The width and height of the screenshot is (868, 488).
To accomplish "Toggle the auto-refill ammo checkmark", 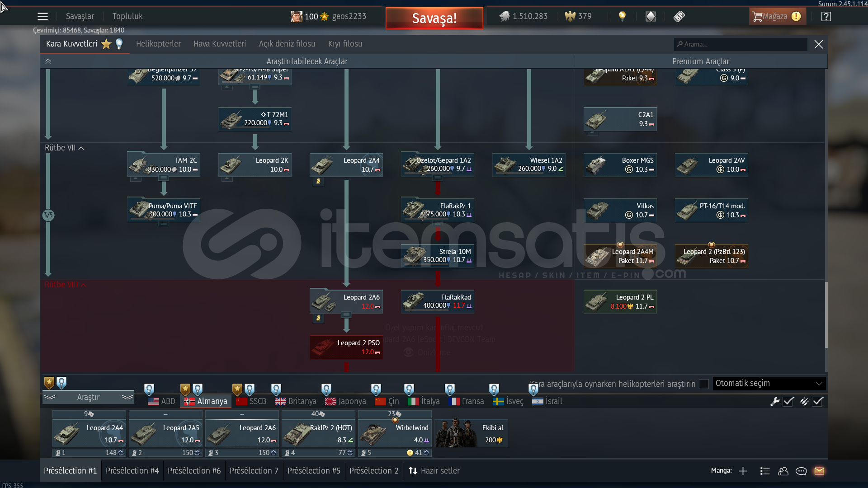I will 818,401.
